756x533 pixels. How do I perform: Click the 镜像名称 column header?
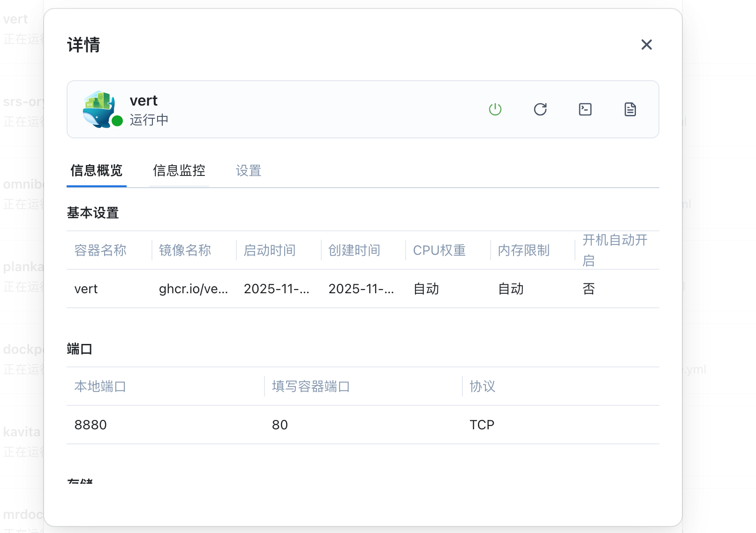click(185, 251)
